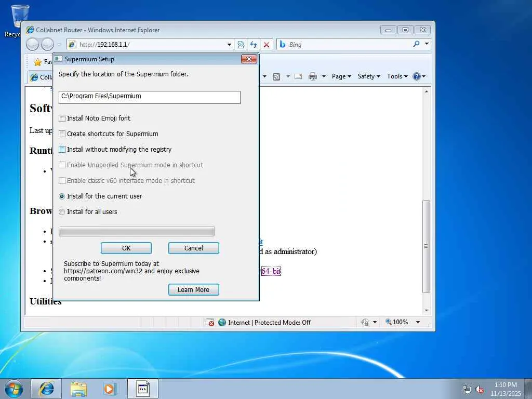Viewport: 532px width, 399px height.
Task: Click the Read Mail icon in command bar
Action: coord(298,76)
